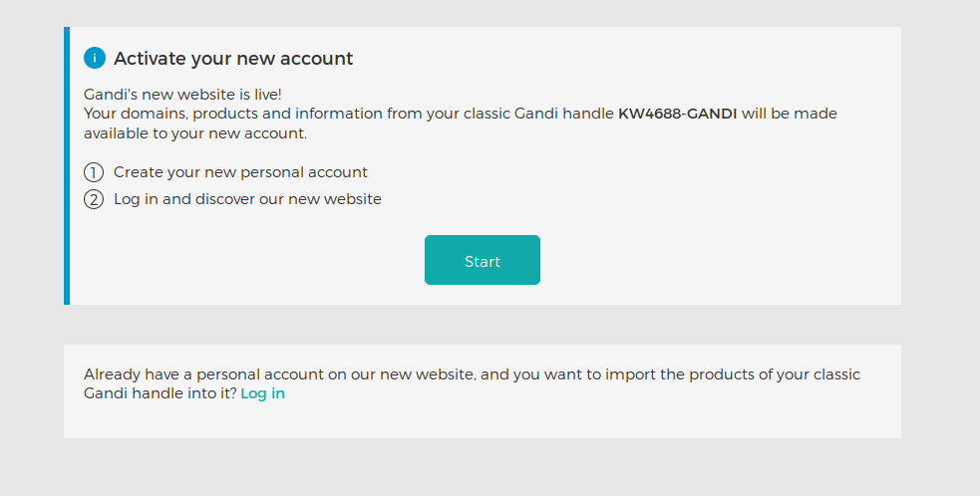Image resolution: width=980 pixels, height=496 pixels.
Task: Select the KW4688-GANDI handle text
Action: pyautogui.click(x=678, y=114)
